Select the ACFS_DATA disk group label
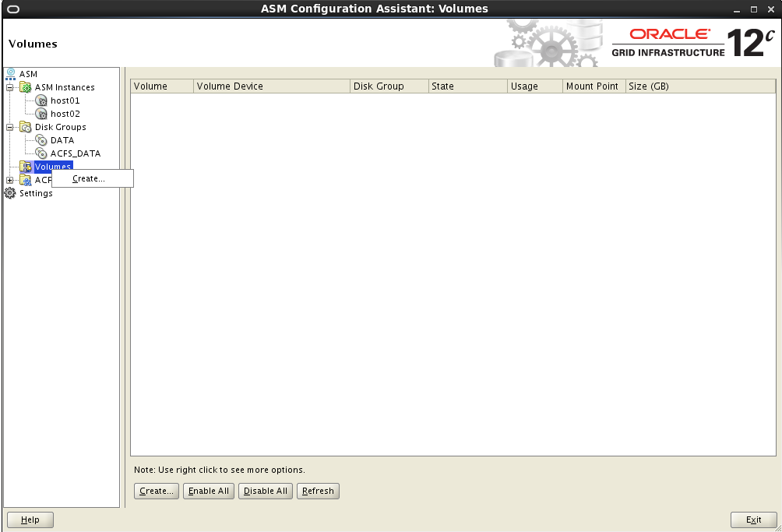 (x=76, y=153)
